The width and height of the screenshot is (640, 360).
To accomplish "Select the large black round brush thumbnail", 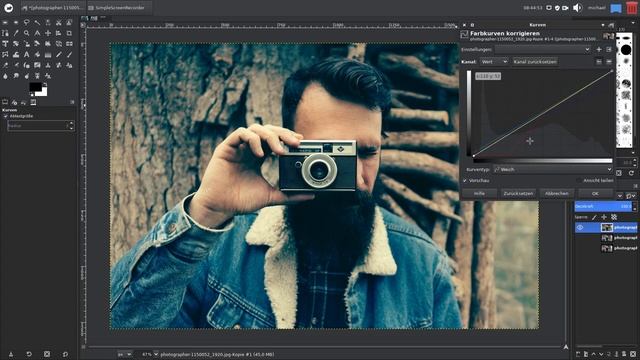I will 626,50.
